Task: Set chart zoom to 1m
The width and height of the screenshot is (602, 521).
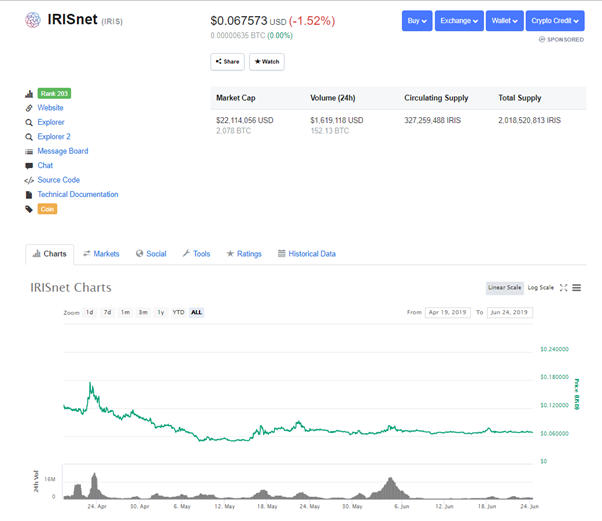Action: coord(125,313)
